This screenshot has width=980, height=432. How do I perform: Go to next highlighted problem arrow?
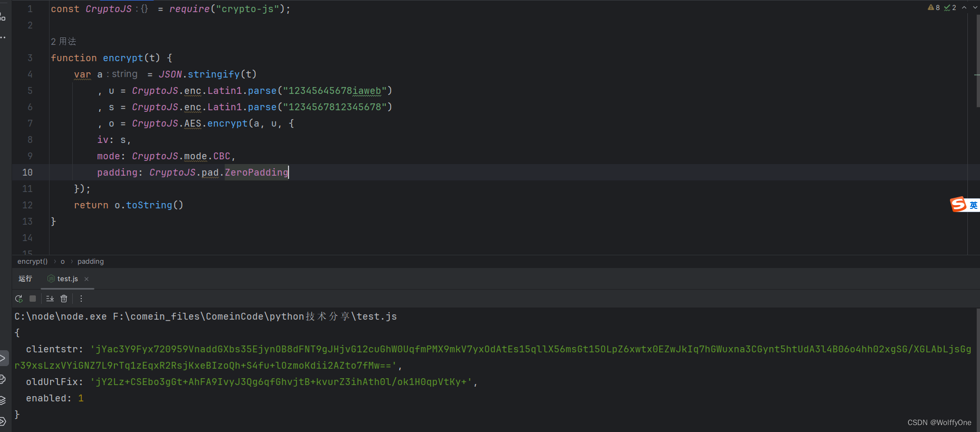[x=975, y=7]
